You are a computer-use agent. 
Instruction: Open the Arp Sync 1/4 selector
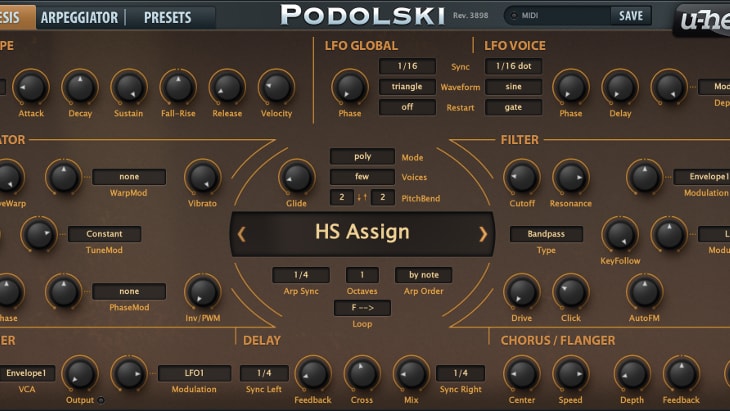tap(301, 275)
